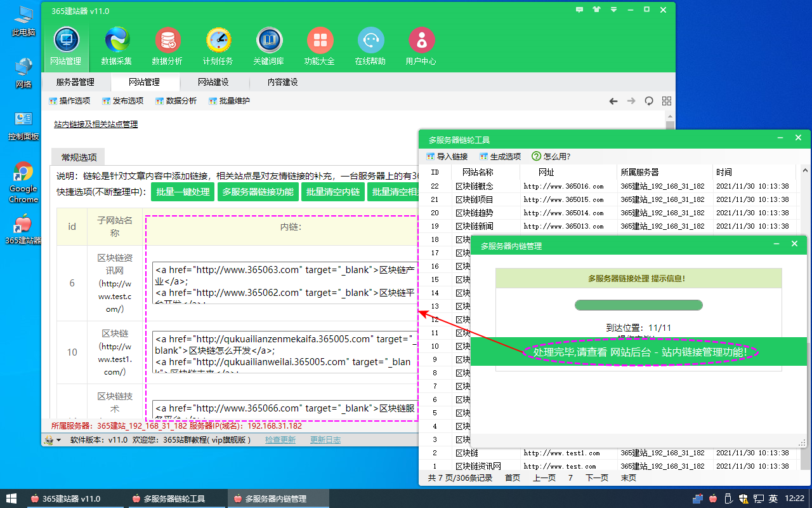812x508 pixels.
Task: Click the 站内链接及相关站点管理 link
Action: (x=96, y=124)
